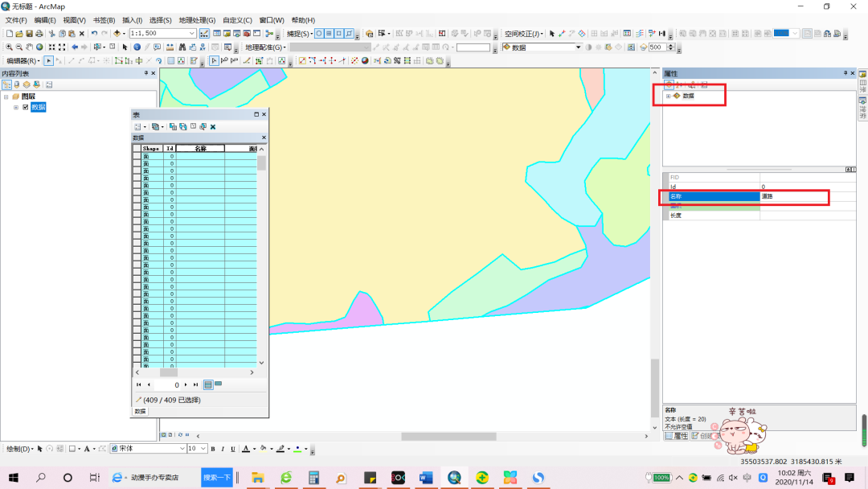868x489 pixels.
Task: Click the 名称 column header
Action: click(200, 149)
